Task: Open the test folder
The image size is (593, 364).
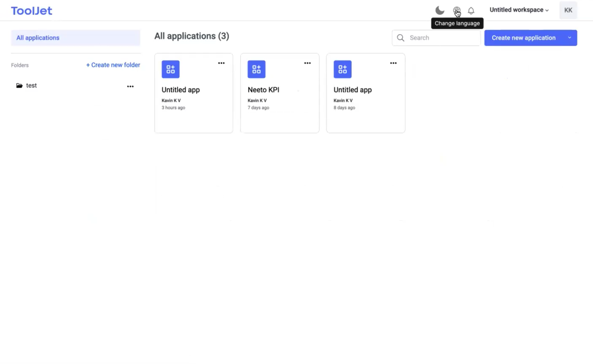Action: coord(31,86)
